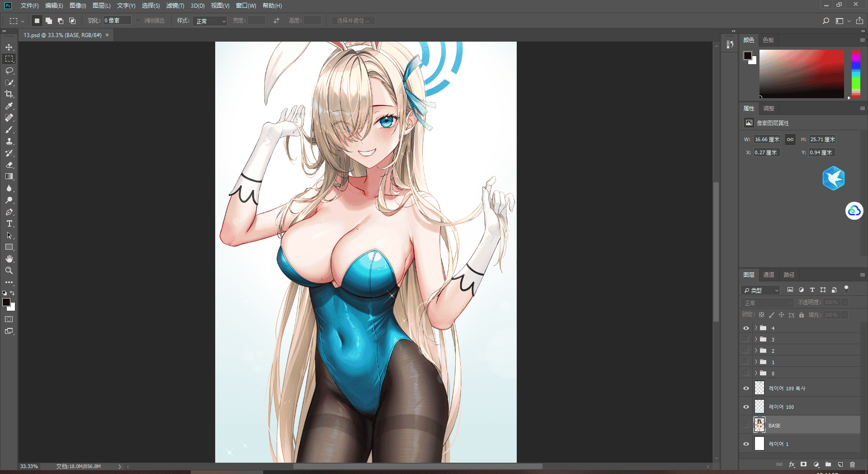Select the Hand tool
The image size is (868, 474).
coord(9,259)
